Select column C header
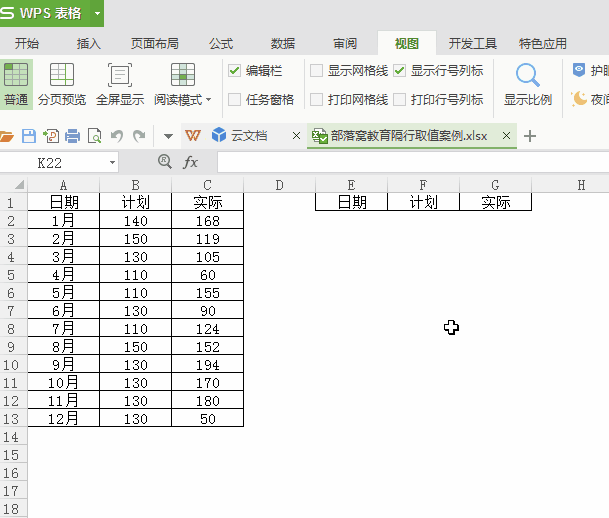609x518 pixels. tap(207, 185)
